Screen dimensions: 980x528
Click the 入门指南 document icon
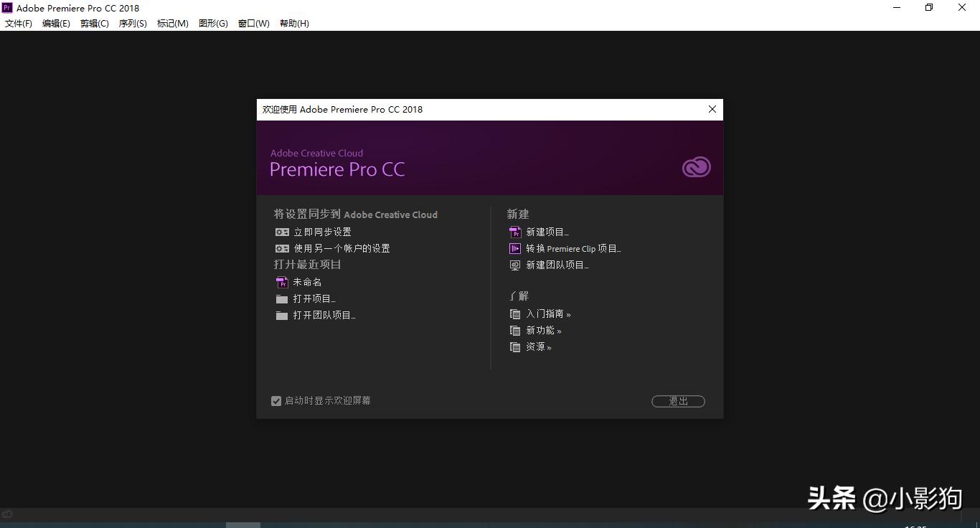514,313
